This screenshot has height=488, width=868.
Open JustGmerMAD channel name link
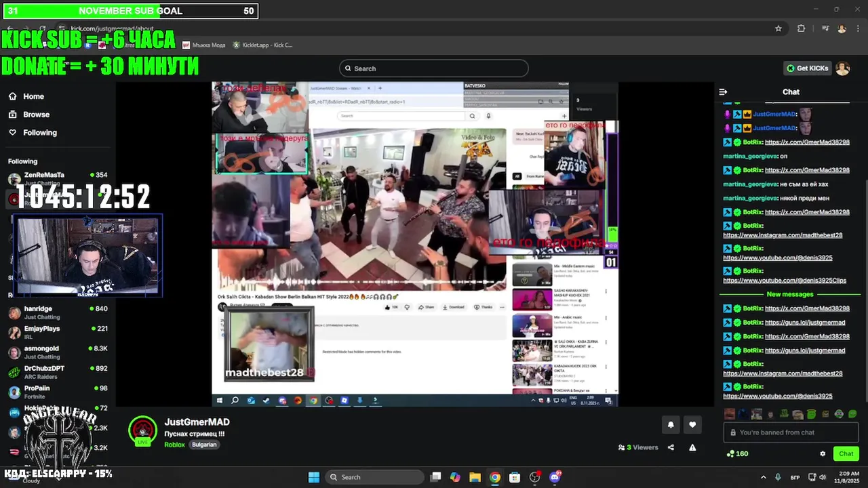197,422
